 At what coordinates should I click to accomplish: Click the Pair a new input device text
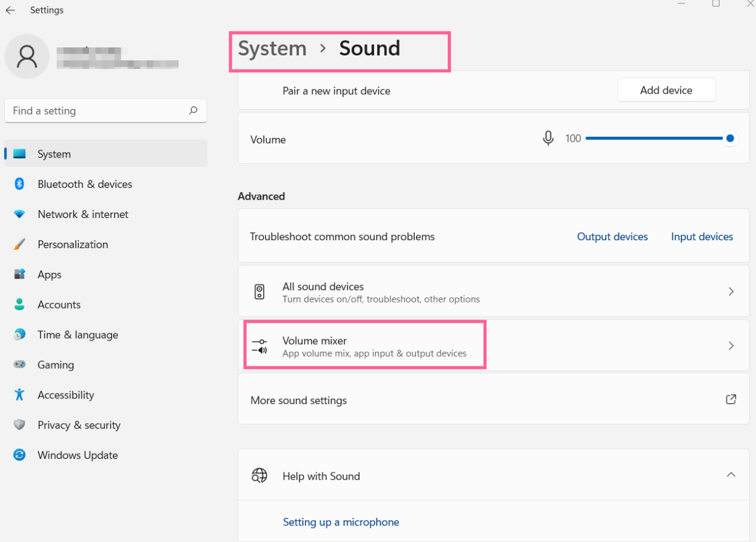pos(336,91)
